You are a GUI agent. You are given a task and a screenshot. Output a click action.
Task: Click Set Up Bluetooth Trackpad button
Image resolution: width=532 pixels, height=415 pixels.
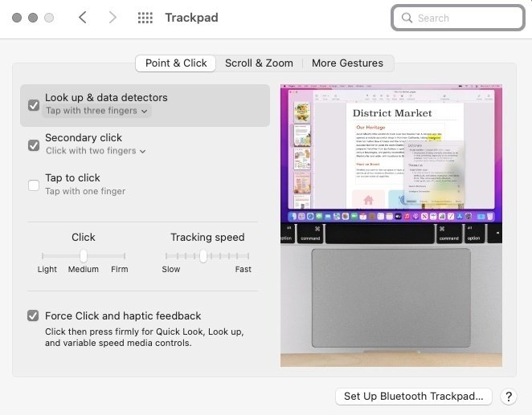(x=414, y=396)
